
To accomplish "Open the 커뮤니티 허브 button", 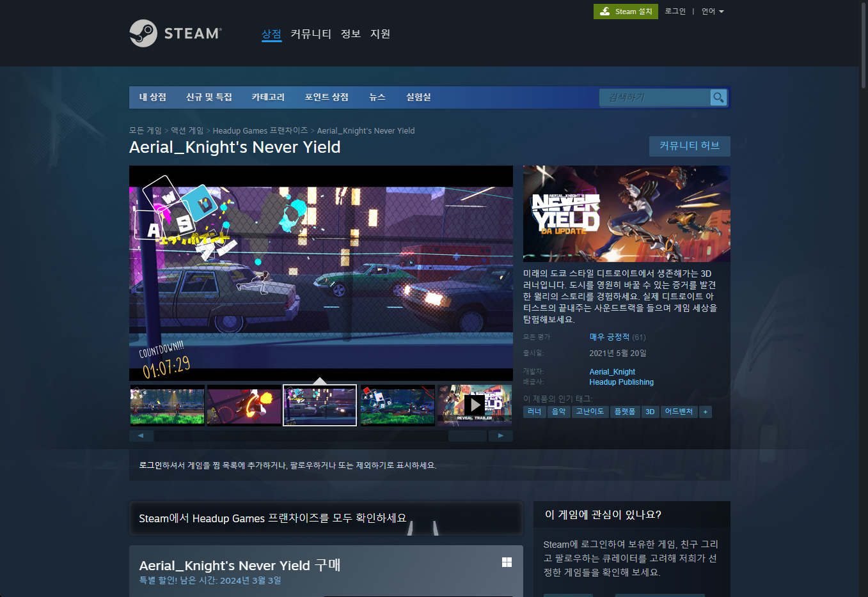I will 690,146.
